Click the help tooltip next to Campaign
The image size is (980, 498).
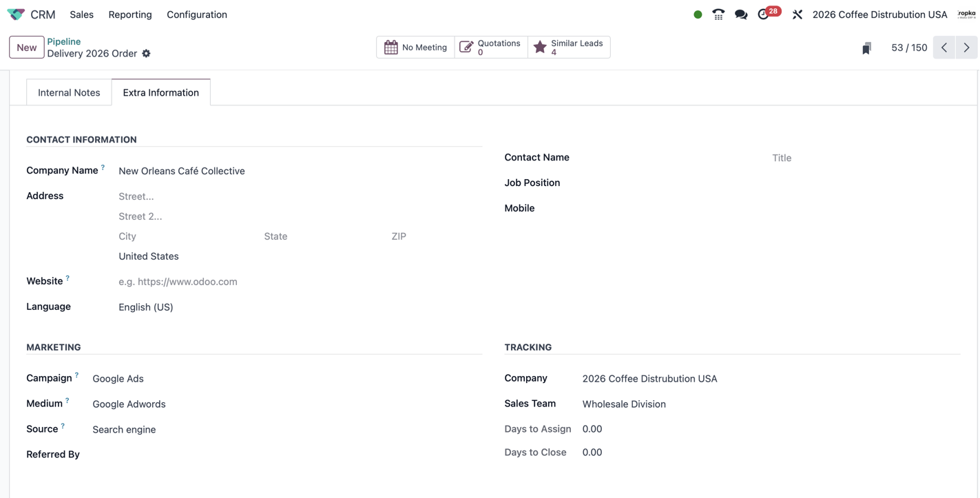pyautogui.click(x=76, y=375)
